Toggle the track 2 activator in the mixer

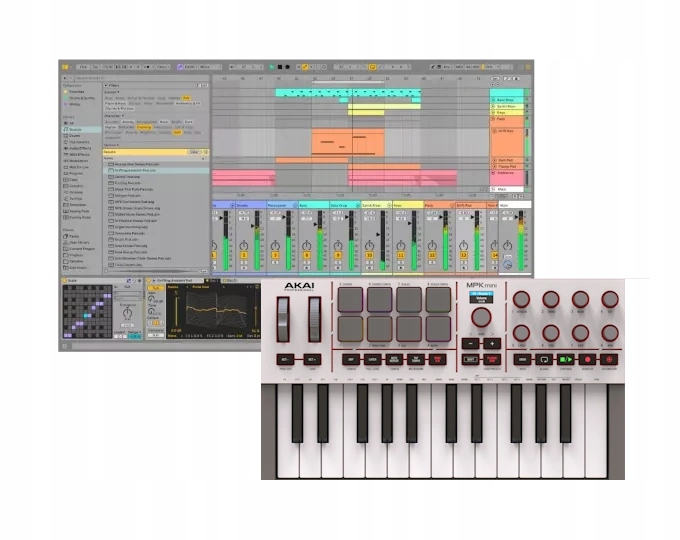(244, 255)
